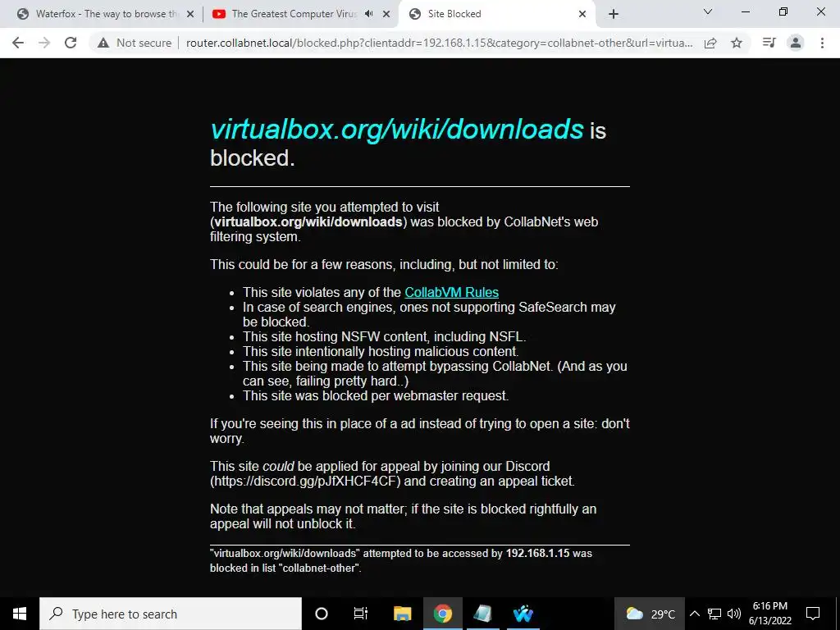Click the bold virtualbox.org/wiki/downloads in paragraph
Viewport: 840px width, 630px height.
click(x=308, y=221)
